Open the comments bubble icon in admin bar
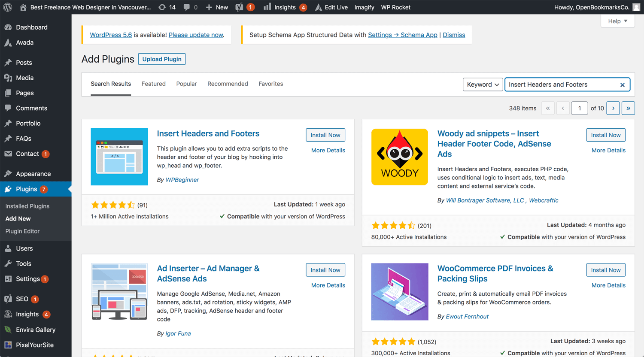 pos(187,7)
